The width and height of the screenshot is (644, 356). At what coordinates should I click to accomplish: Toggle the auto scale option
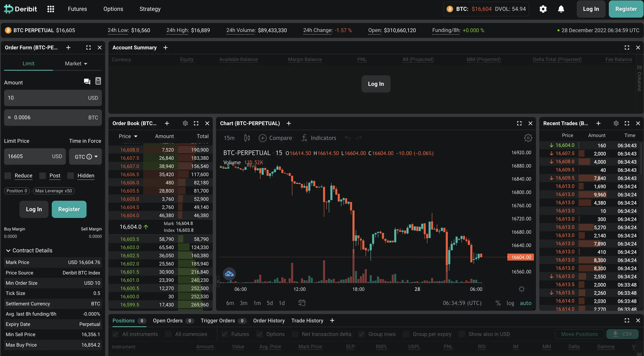(x=526, y=303)
